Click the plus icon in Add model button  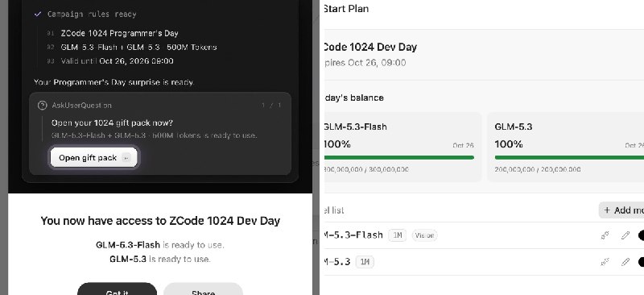[x=607, y=210]
